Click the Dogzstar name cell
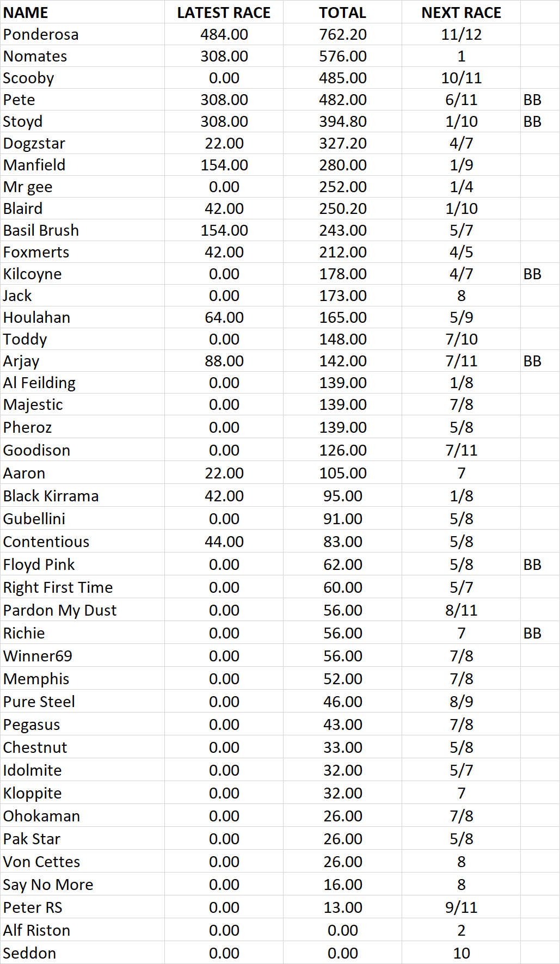 pos(34,143)
